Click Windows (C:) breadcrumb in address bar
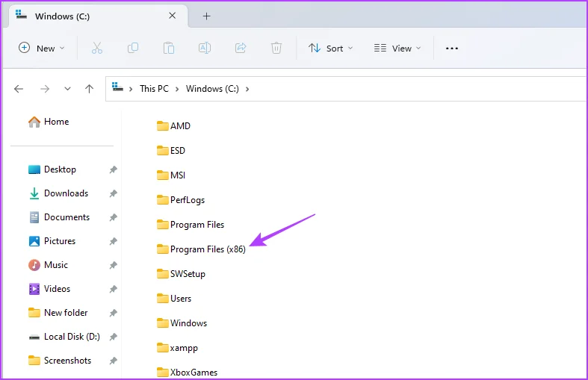This screenshot has width=588, height=380. (212, 89)
